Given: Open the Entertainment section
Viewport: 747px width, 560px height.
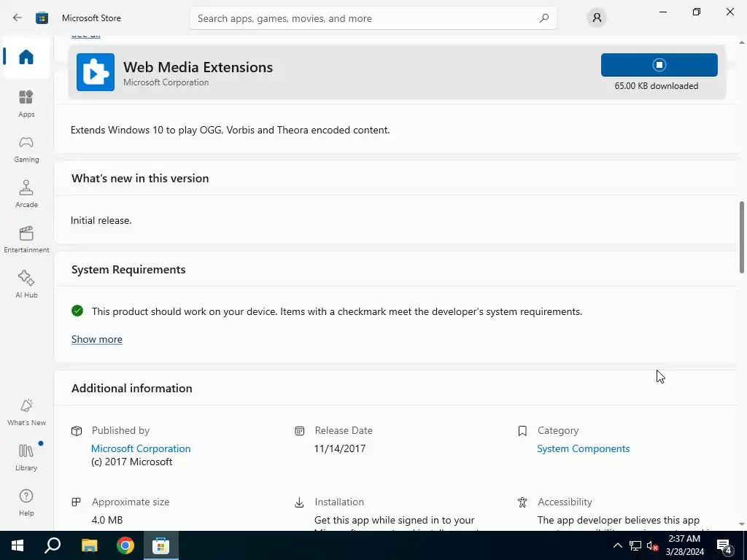Looking at the screenshot, I should (x=26, y=239).
